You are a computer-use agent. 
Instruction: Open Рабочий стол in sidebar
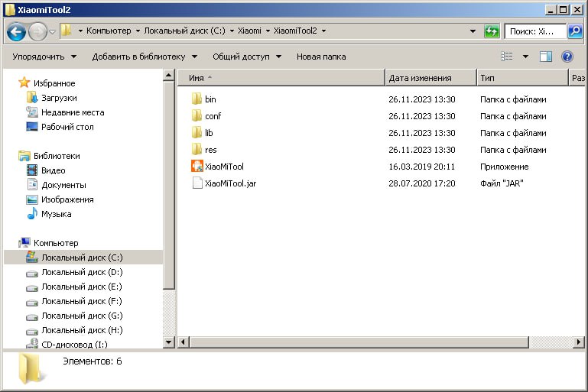point(67,127)
